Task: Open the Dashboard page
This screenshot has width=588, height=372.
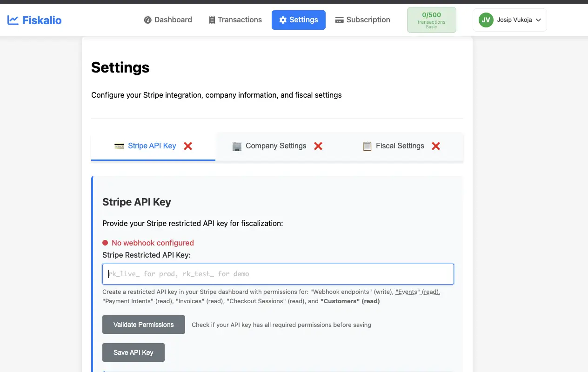Action: tap(168, 20)
